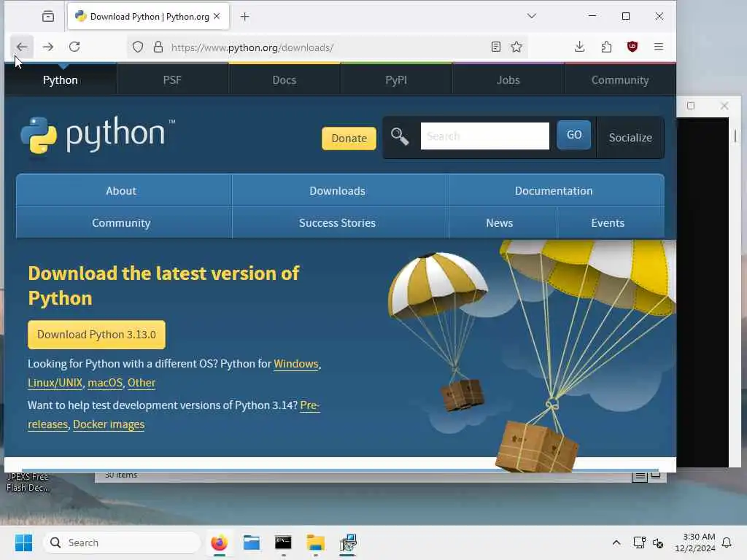Follow the Linux/UNIX link
Viewport: 747px width, 560px height.
click(x=55, y=383)
